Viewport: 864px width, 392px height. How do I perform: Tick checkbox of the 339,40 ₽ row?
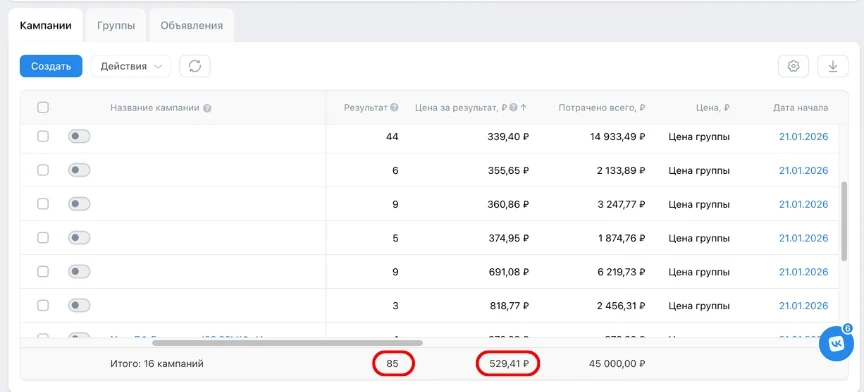click(x=43, y=136)
